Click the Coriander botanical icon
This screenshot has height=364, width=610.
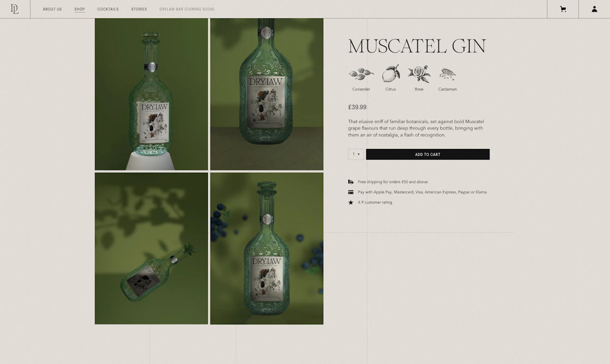tap(361, 74)
